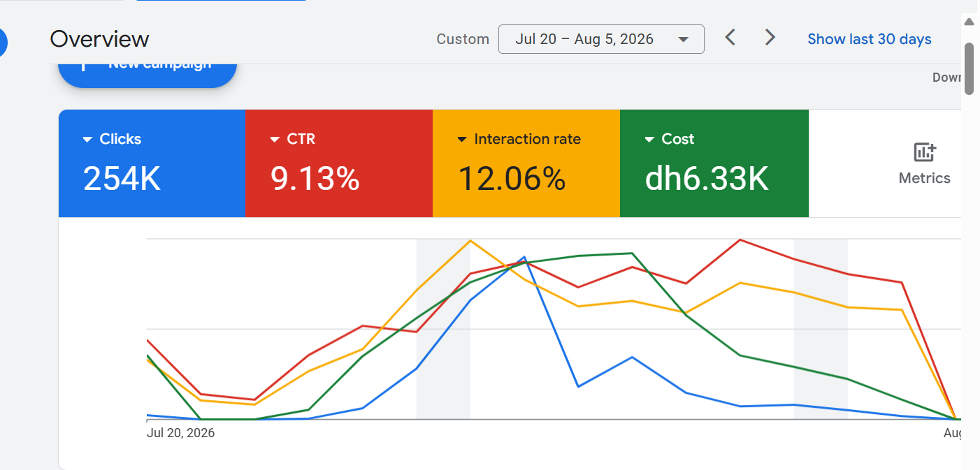This screenshot has width=980, height=470.
Task: Click the 9.13% CTR value
Action: click(x=315, y=178)
